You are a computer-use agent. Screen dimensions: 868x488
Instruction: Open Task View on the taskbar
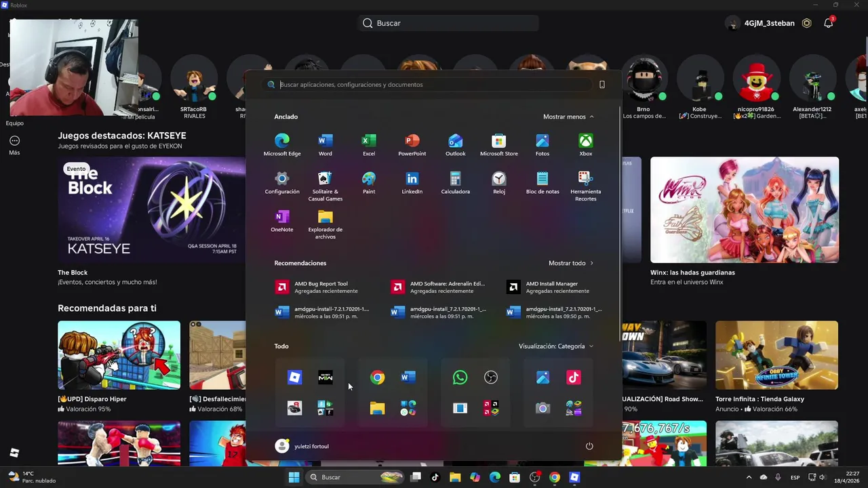pyautogui.click(x=416, y=477)
